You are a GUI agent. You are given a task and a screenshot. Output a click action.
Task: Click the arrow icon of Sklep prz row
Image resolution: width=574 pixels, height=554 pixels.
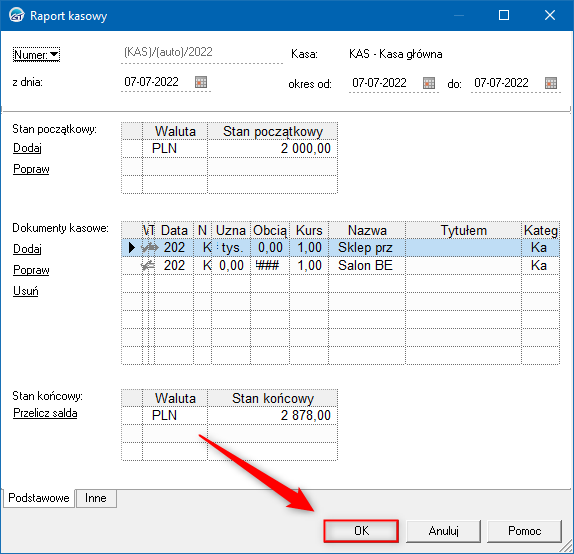click(149, 248)
